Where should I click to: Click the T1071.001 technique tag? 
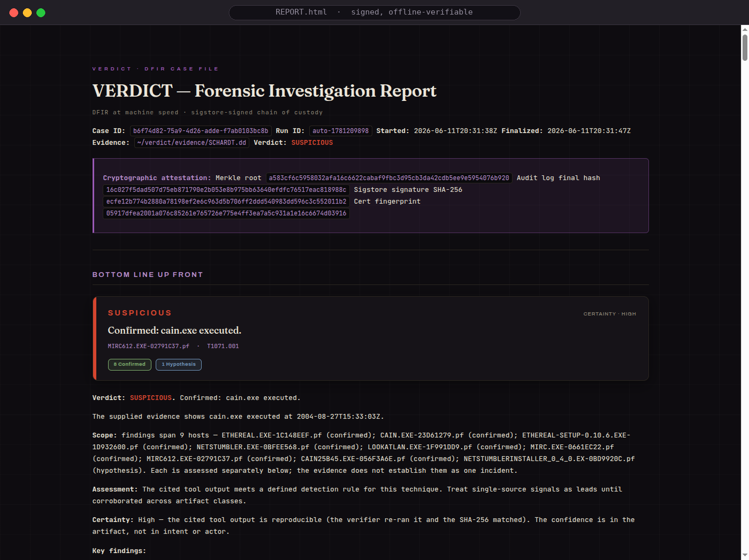click(223, 346)
